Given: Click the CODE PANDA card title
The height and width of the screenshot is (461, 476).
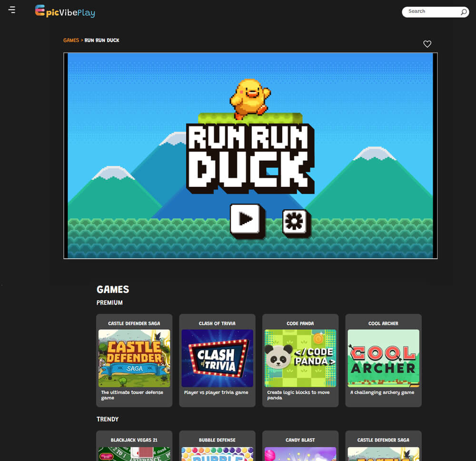Looking at the screenshot, I should (x=300, y=324).
